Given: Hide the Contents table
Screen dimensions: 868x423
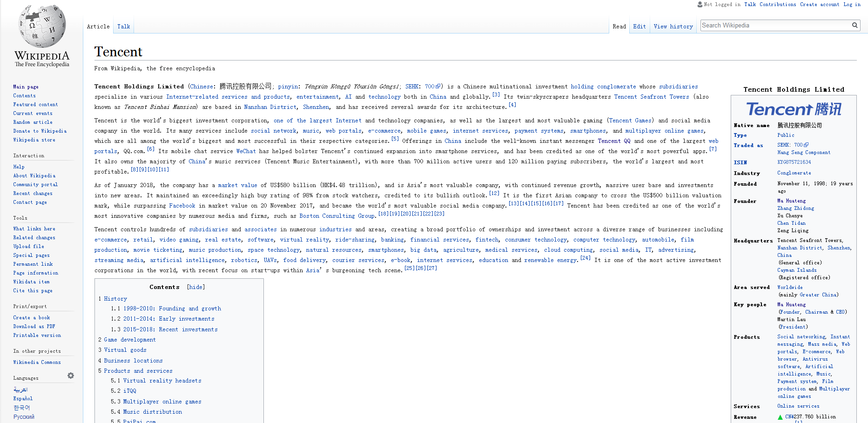Looking at the screenshot, I should [x=196, y=287].
